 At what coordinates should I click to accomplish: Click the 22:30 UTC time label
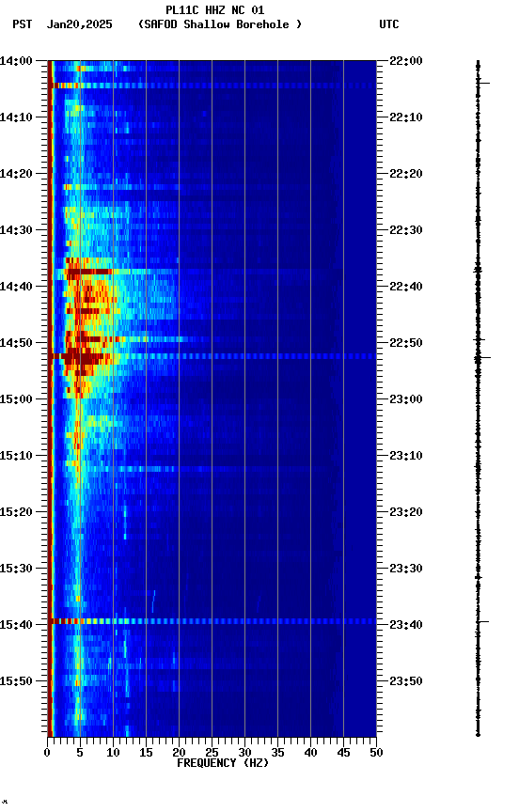(406, 230)
